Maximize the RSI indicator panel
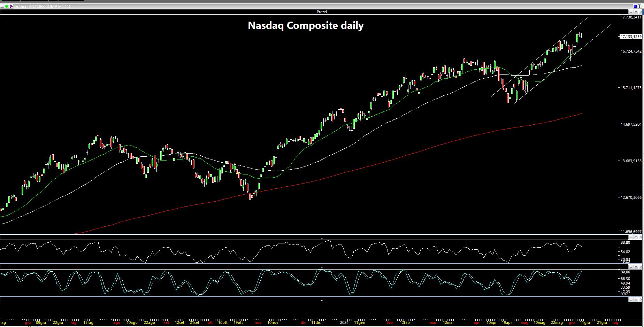Image resolution: width=644 pixels, height=327 pixels. 636,237
